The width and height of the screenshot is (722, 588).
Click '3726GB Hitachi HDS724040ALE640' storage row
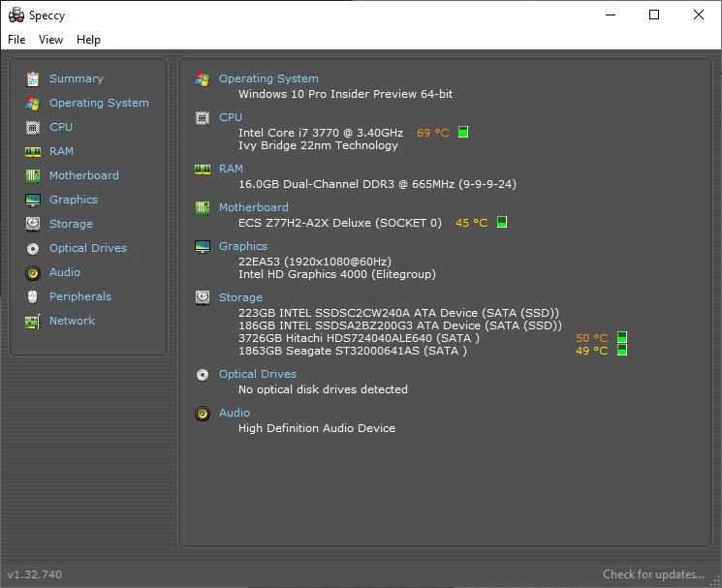point(360,338)
